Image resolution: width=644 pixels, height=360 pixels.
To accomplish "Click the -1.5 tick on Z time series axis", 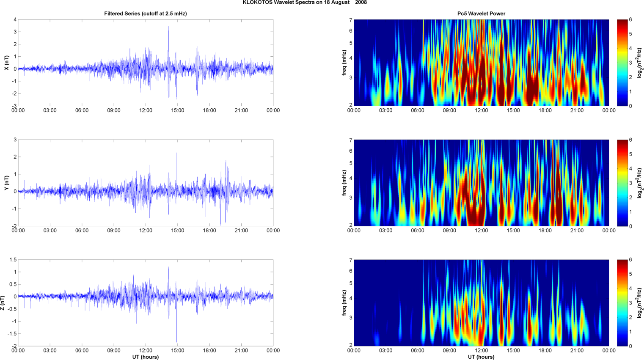I will pos(12,334).
